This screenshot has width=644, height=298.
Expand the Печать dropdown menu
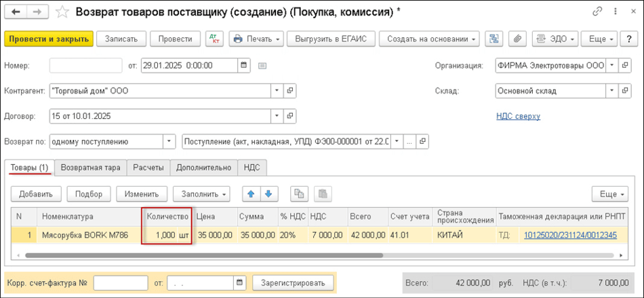[257, 39]
